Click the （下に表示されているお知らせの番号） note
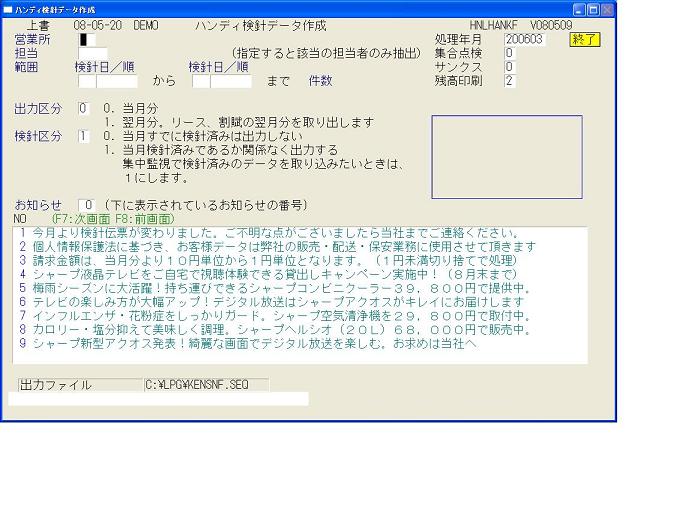 (206, 205)
